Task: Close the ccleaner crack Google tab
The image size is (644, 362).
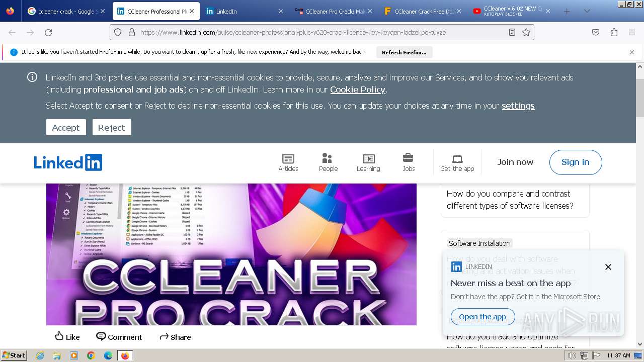Action: (x=103, y=11)
